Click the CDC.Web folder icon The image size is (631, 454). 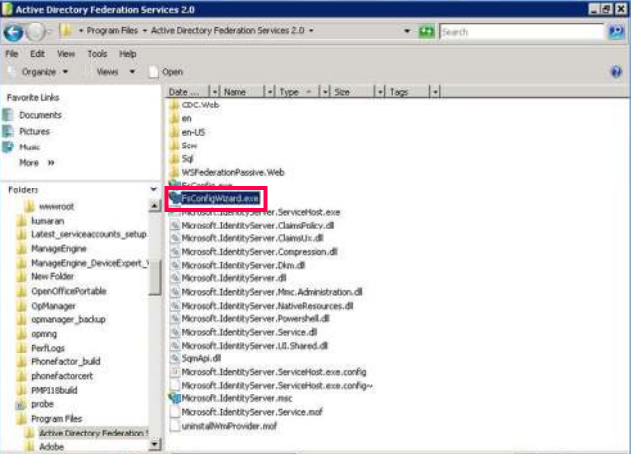pos(174,105)
